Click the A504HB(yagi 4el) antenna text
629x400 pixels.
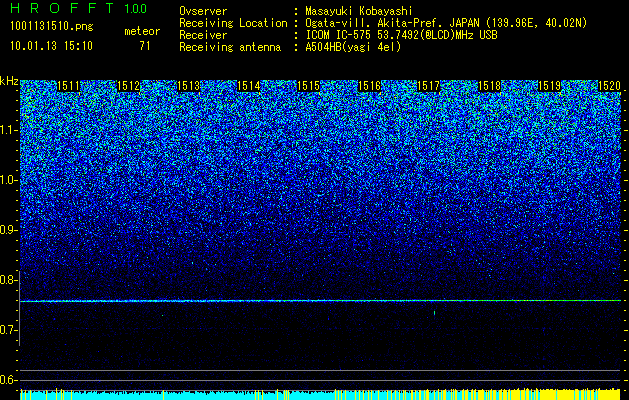(x=353, y=47)
